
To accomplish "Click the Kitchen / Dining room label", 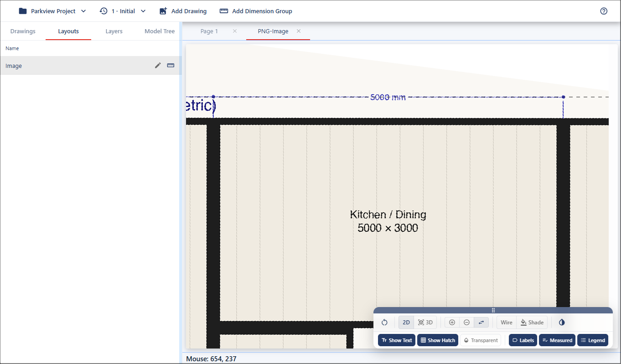I will coord(388,215).
